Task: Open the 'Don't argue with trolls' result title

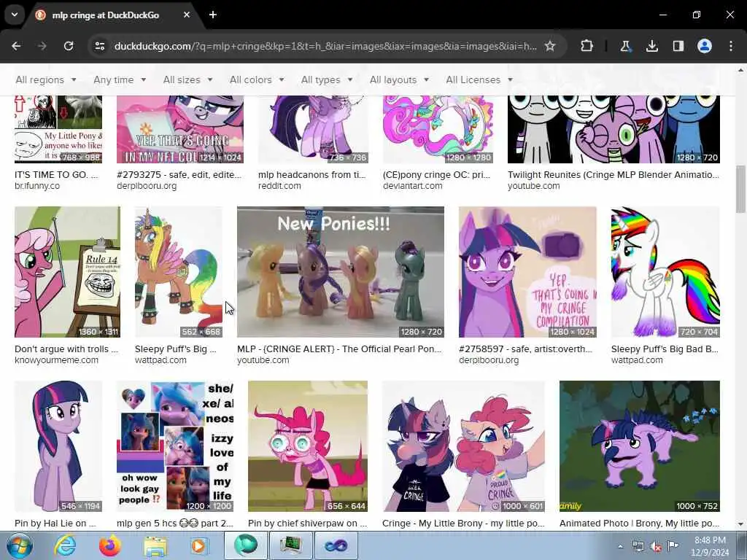Action: pyautogui.click(x=66, y=349)
